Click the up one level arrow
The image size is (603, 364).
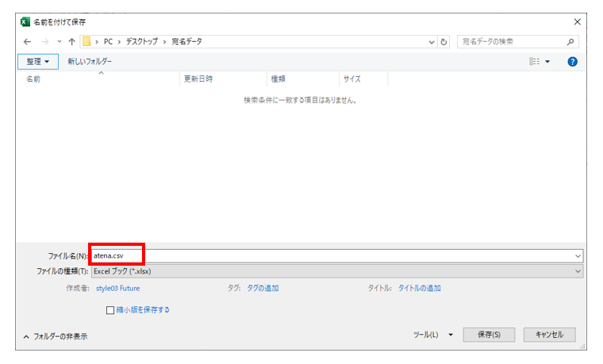(x=72, y=42)
